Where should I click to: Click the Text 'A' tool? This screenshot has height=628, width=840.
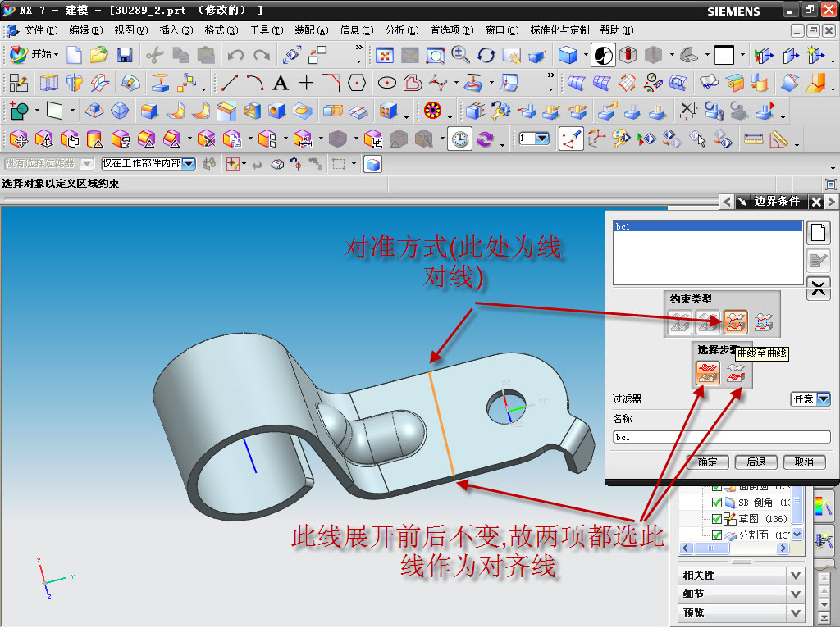[281, 83]
